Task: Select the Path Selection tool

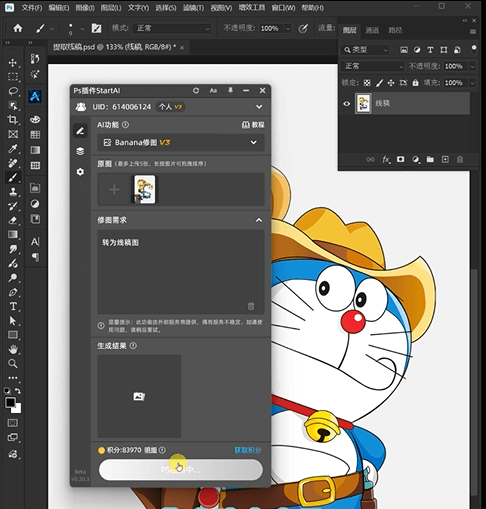Action: (13, 321)
